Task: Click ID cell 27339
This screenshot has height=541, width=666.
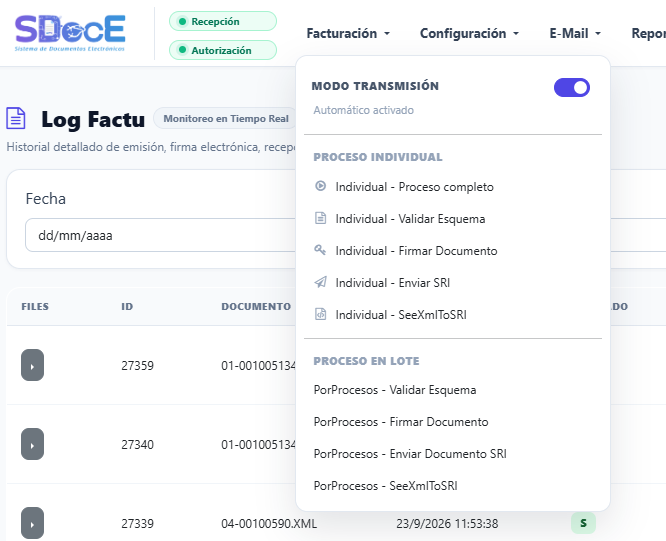Action: coord(137,523)
